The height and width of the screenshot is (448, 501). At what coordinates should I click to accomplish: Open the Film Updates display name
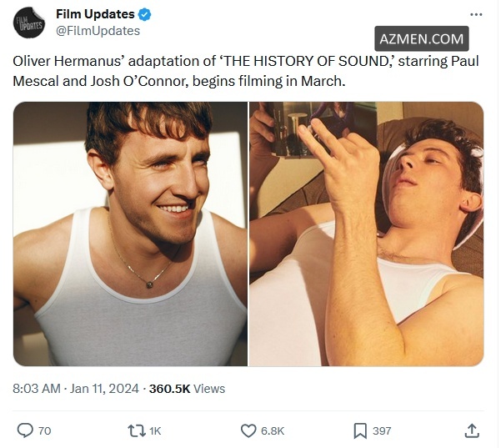[x=94, y=15]
